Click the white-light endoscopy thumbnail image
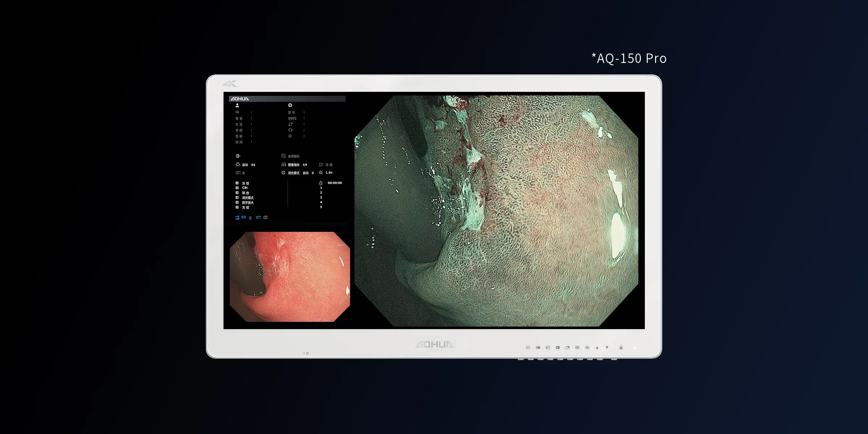Viewport: 868px width, 434px height. tap(290, 277)
